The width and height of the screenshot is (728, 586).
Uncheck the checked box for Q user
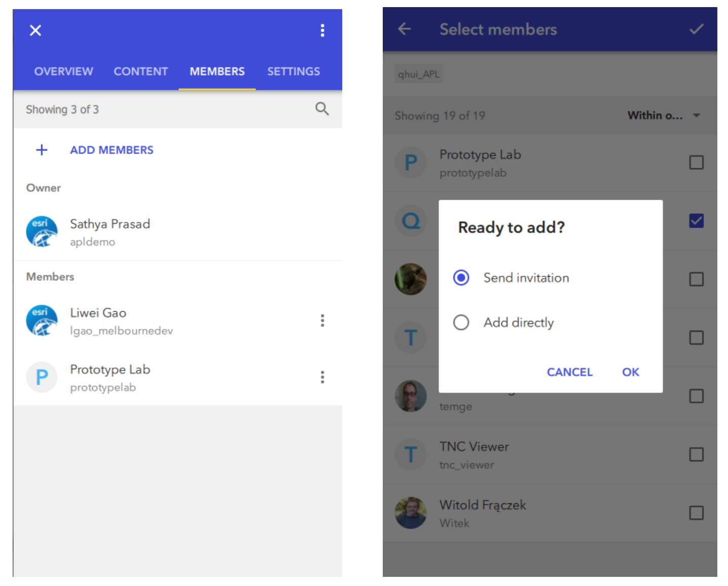696,221
